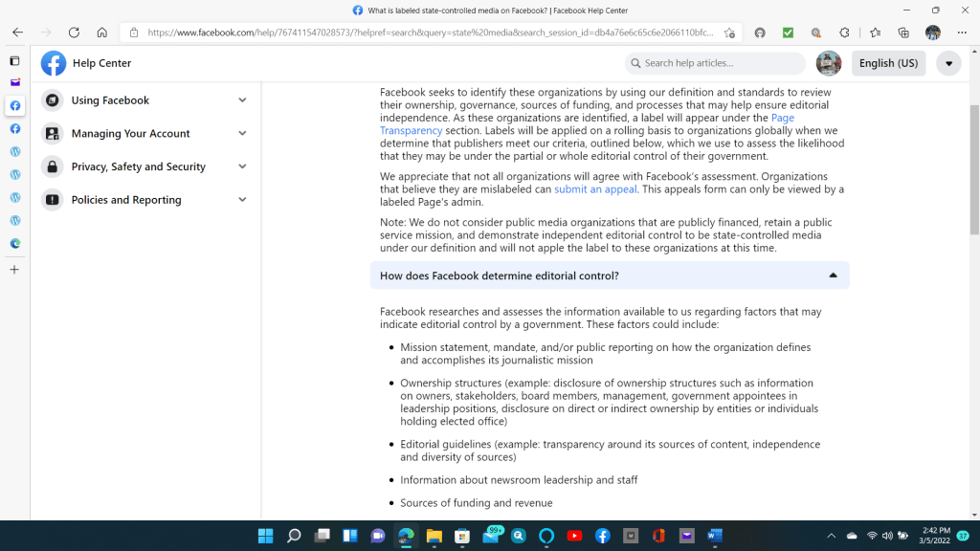This screenshot has width=980, height=551.
Task: Click the user profile picture in Help Center
Action: pos(828,63)
